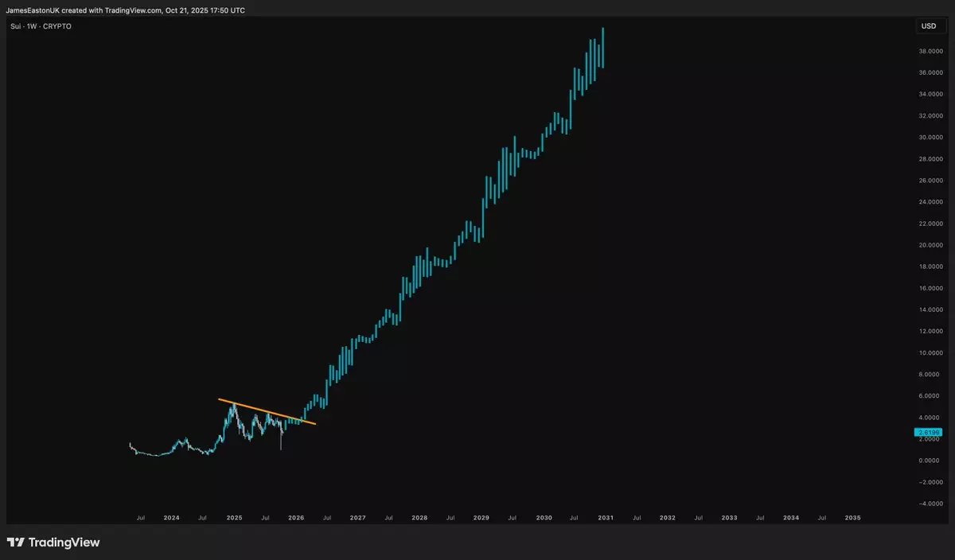Viewport: 955px width, 560px height.
Task: Click the topmost candle near 2031
Action: (x=603, y=48)
